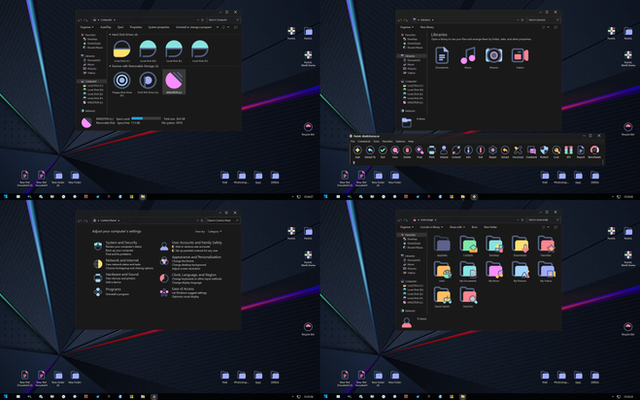Click System properties in the Computer toolbar
This screenshot has height=400, width=640.
click(159, 27)
